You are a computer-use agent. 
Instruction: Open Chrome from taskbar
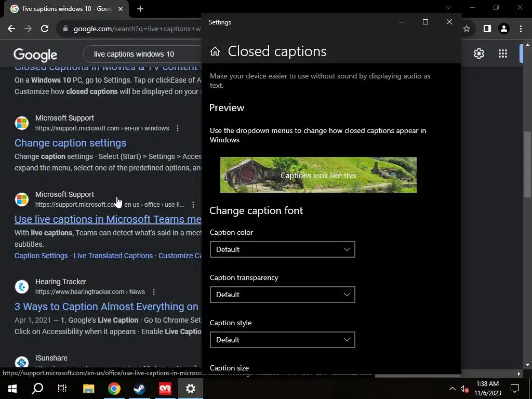[x=114, y=389]
